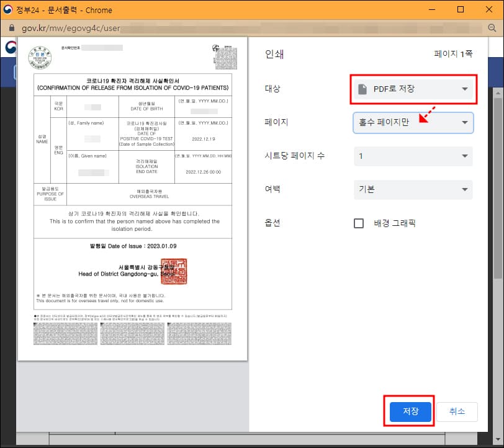Click the red official seal on the certificate

tap(174, 271)
